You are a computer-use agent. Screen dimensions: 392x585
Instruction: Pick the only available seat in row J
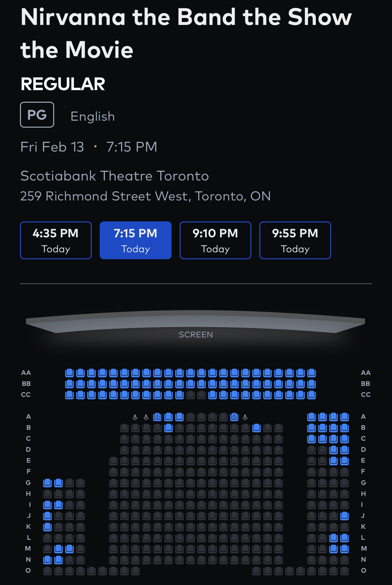click(47, 516)
